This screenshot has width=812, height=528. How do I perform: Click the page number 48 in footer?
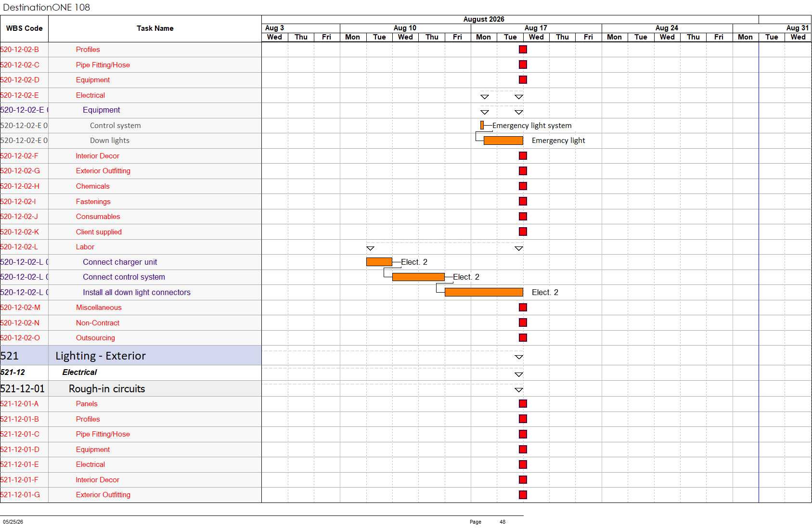pyautogui.click(x=503, y=522)
